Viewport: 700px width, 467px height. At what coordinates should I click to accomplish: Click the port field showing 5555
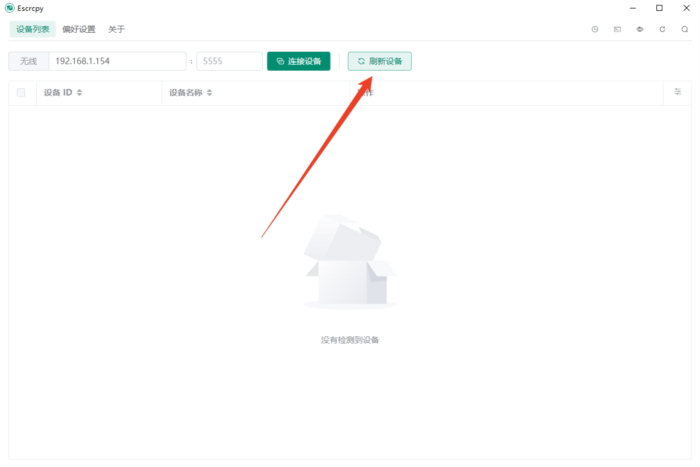pyautogui.click(x=229, y=61)
